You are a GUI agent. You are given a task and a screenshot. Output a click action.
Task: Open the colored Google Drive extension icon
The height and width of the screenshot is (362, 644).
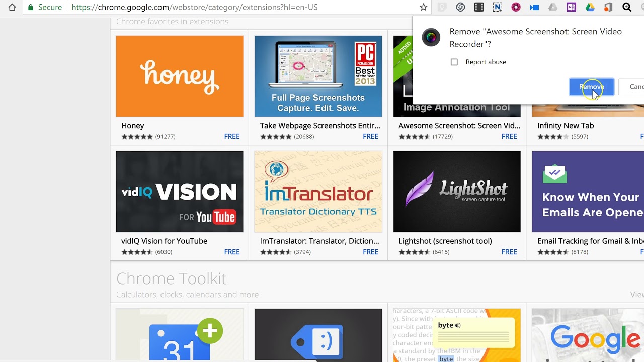pos(590,7)
